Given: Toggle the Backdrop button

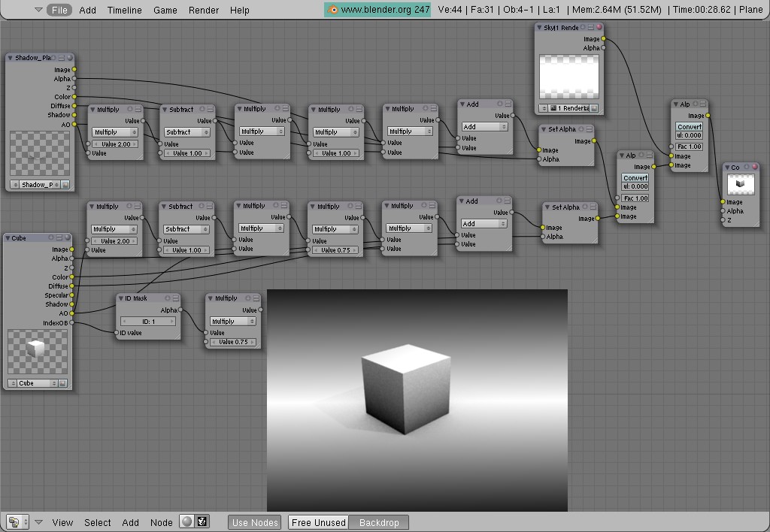Looking at the screenshot, I should click(379, 522).
